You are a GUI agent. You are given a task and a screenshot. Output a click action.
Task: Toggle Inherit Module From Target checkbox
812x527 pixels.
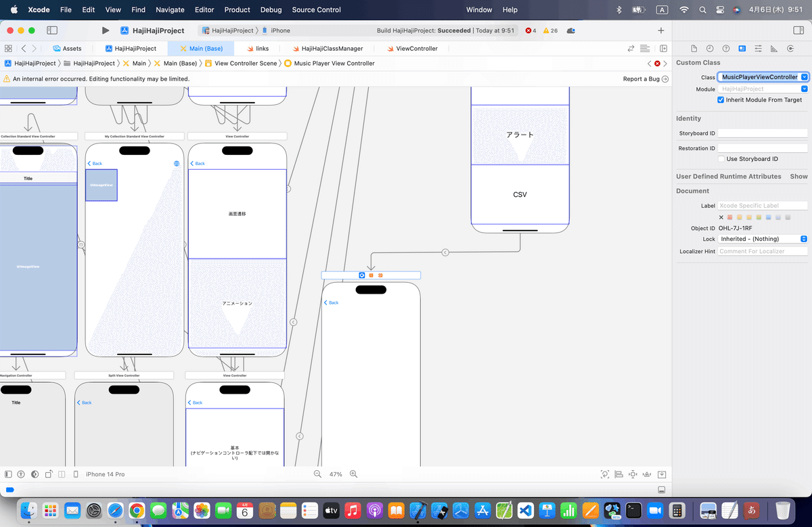point(721,99)
